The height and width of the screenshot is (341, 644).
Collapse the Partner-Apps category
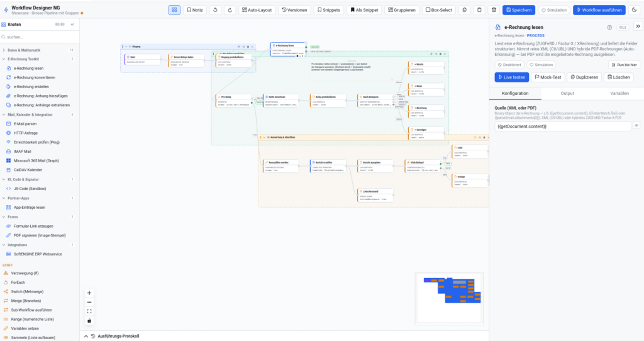(x=38, y=198)
